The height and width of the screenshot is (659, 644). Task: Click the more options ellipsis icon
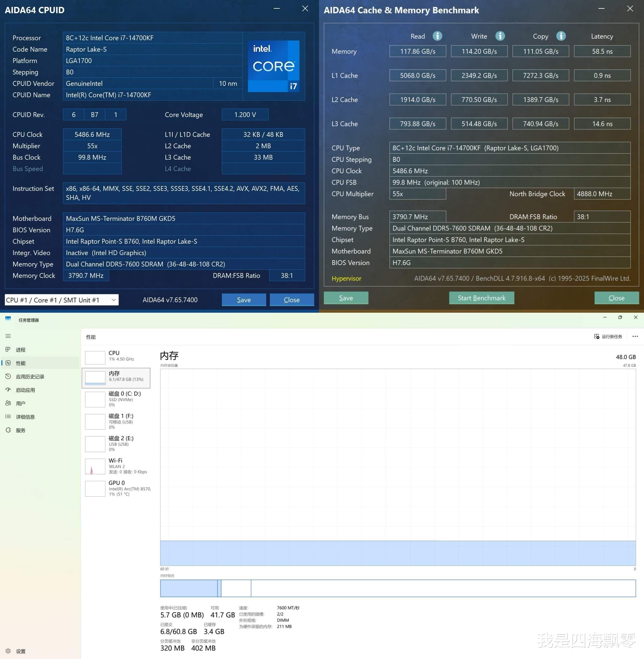635,336
